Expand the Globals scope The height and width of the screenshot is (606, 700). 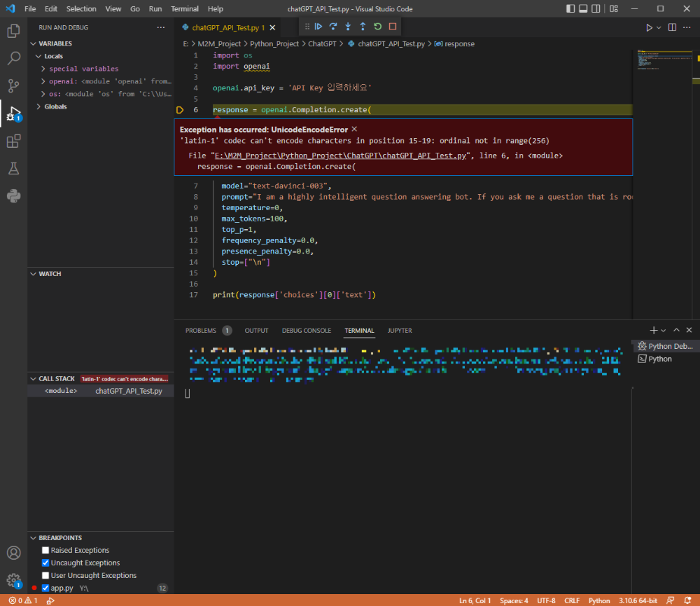coord(38,106)
